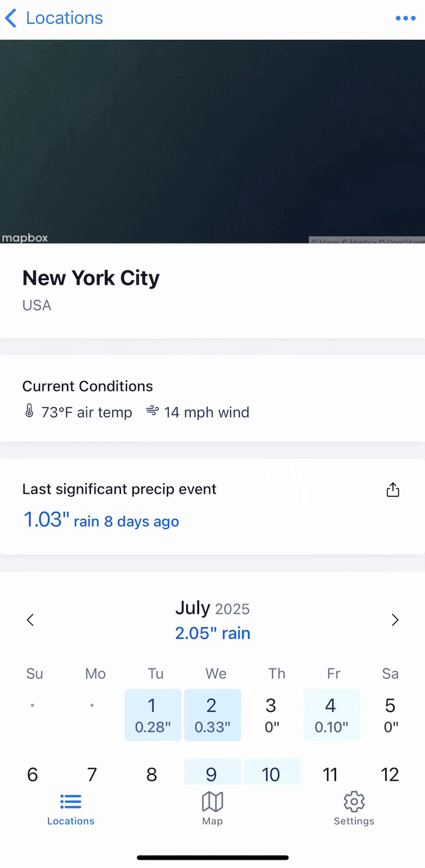The height and width of the screenshot is (868, 425).
Task: Tap the 1.03" rain 8 days ago link
Action: tap(101, 520)
